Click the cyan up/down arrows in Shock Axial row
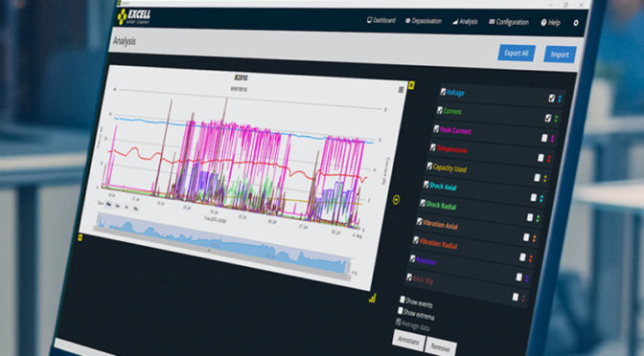Image resolution: width=644 pixels, height=356 pixels. click(541, 198)
